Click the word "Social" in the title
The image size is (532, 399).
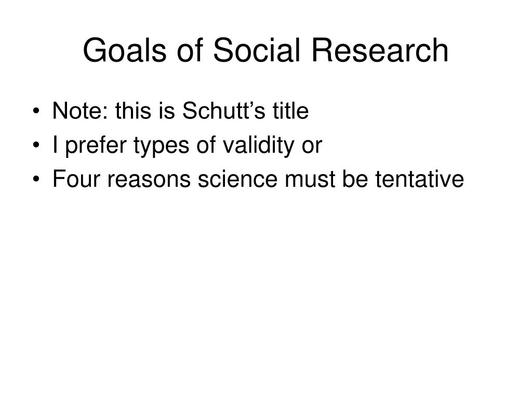click(x=257, y=50)
